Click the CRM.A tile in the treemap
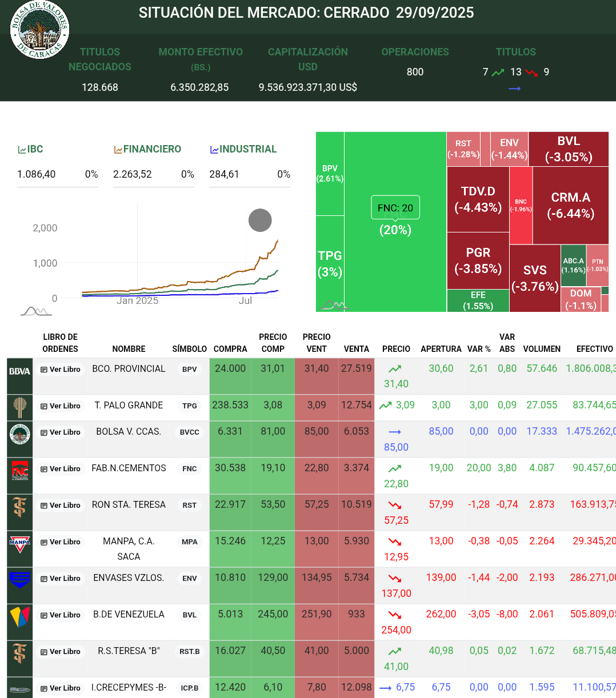The image size is (616, 698). tap(570, 205)
